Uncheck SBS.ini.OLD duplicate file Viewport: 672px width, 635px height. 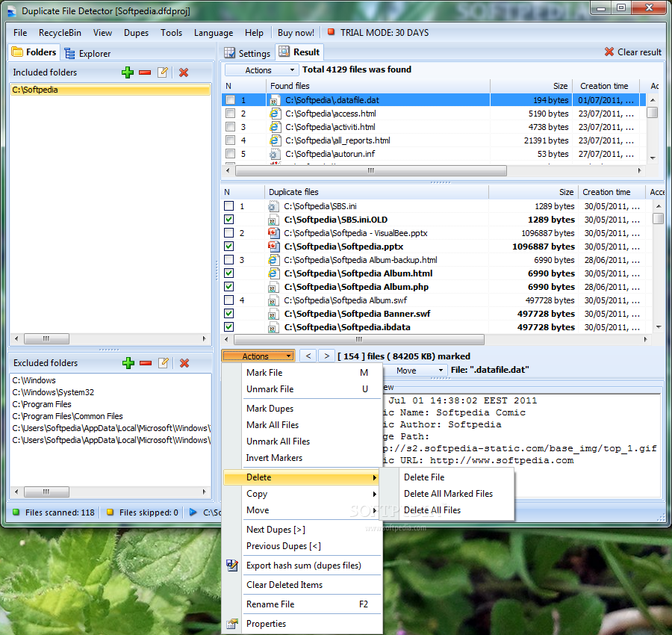coord(229,220)
